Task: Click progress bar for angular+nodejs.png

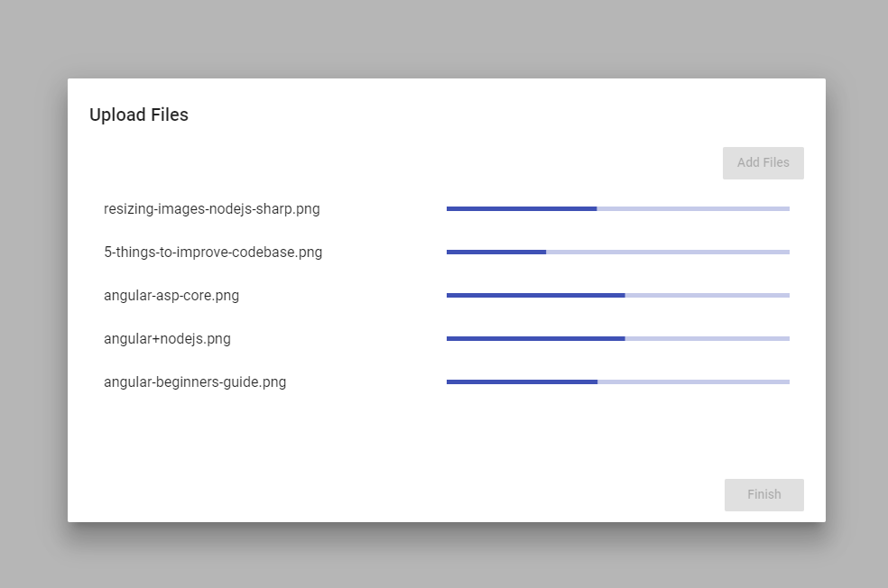Action: [618, 338]
